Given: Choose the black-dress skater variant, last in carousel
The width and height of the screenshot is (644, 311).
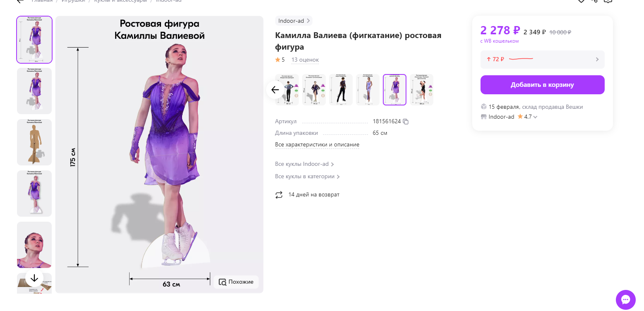Looking at the screenshot, I should [422, 90].
